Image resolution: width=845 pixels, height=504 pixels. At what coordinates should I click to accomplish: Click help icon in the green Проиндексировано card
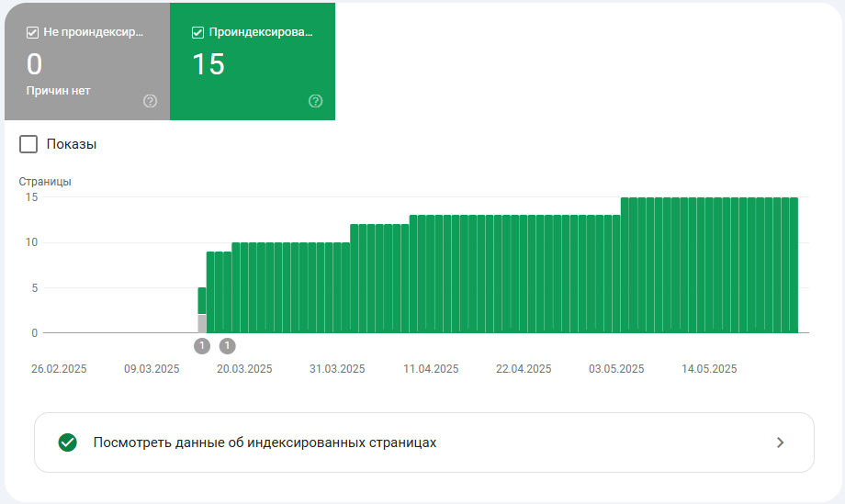pyautogui.click(x=316, y=101)
